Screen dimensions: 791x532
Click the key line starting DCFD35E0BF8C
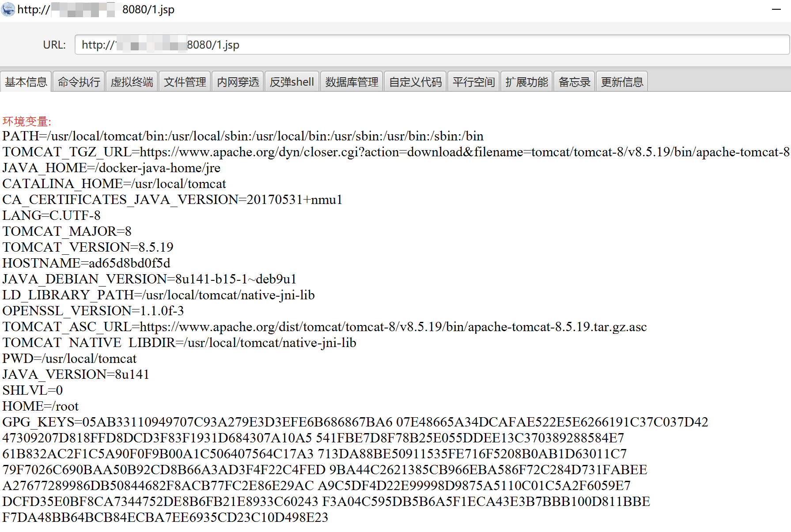326,502
